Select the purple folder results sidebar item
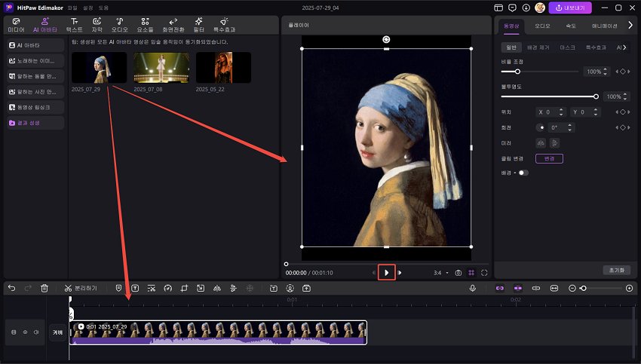Image resolution: width=641 pixels, height=364 pixels. [35, 123]
